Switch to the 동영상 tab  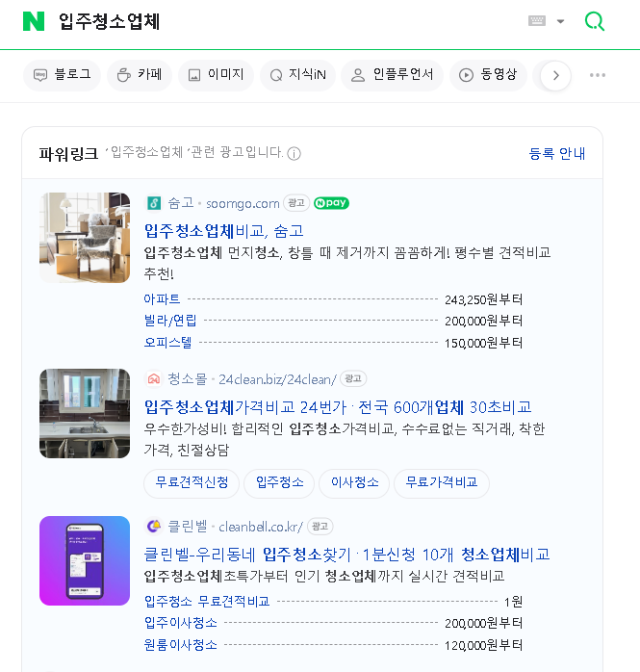[488, 75]
